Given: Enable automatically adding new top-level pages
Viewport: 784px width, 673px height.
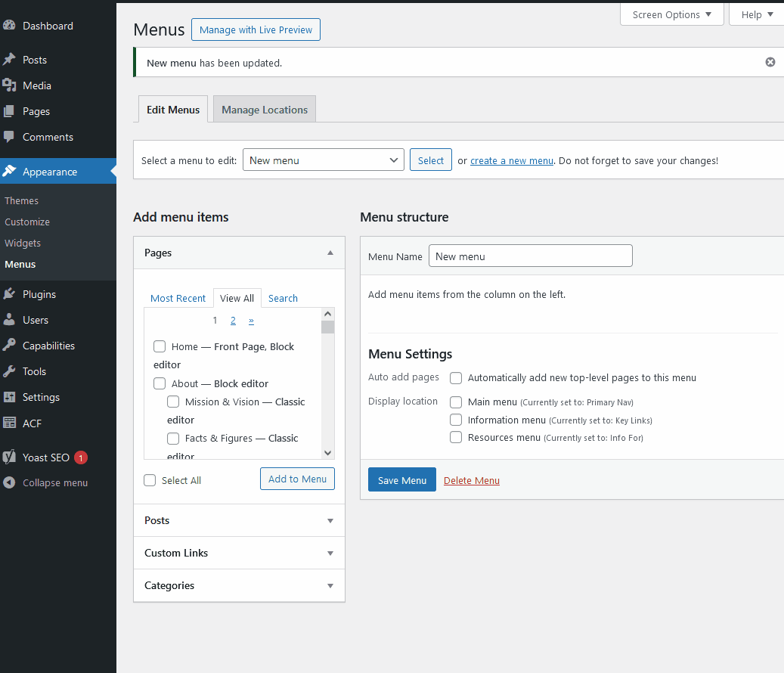Looking at the screenshot, I should 456,377.
